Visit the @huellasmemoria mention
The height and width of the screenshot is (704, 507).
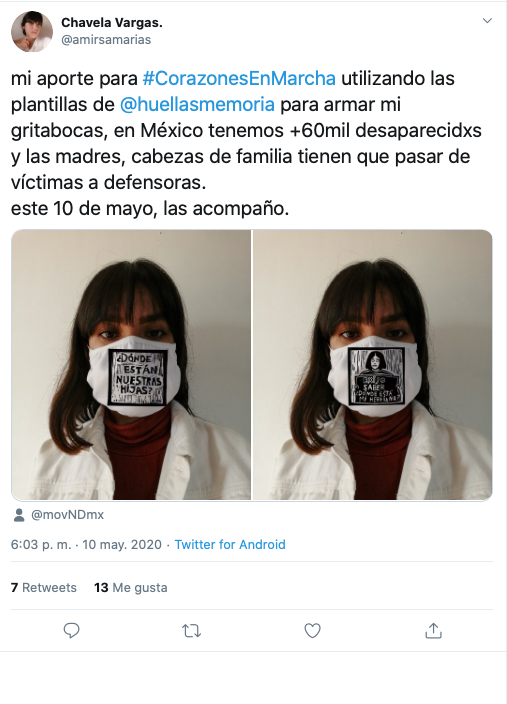click(197, 104)
